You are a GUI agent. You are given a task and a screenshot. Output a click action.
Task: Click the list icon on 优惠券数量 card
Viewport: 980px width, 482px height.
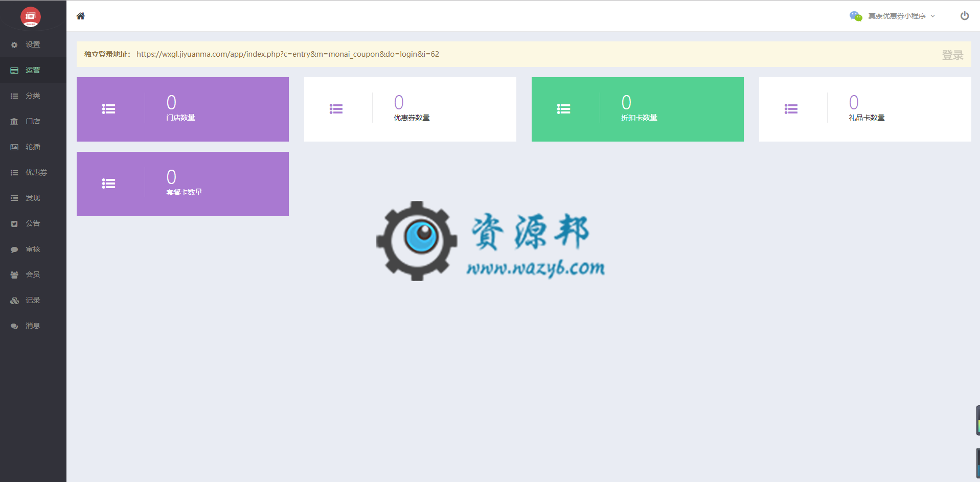point(336,109)
